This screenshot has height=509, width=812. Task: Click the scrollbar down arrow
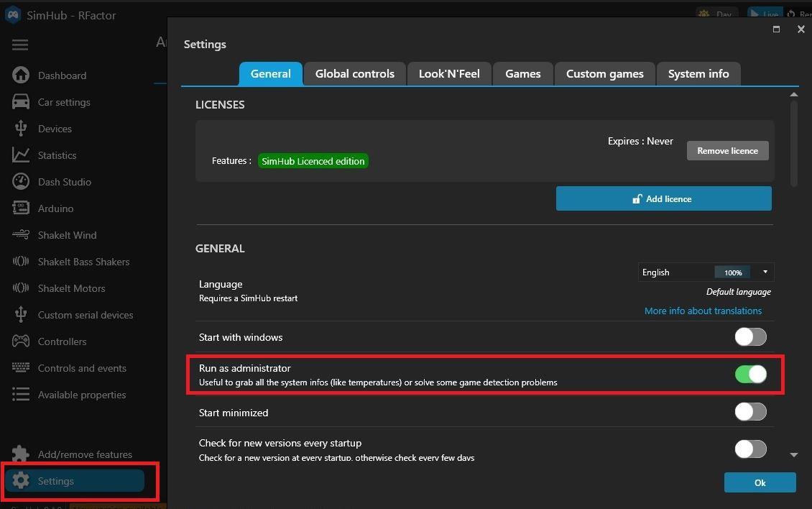point(793,454)
